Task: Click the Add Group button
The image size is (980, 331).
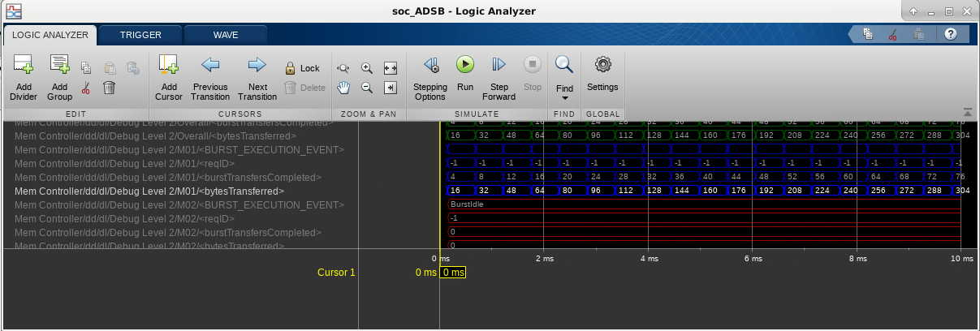Action: (59, 78)
